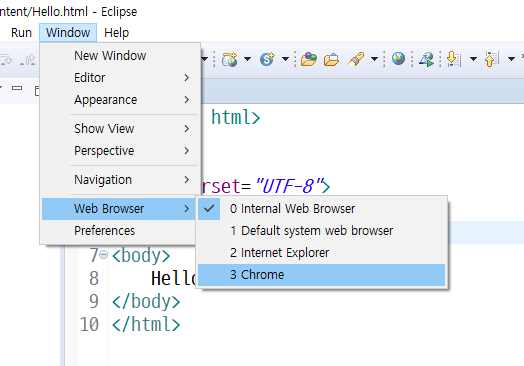Click the Search flashlight icon
The width and height of the screenshot is (524, 366).
(x=356, y=59)
